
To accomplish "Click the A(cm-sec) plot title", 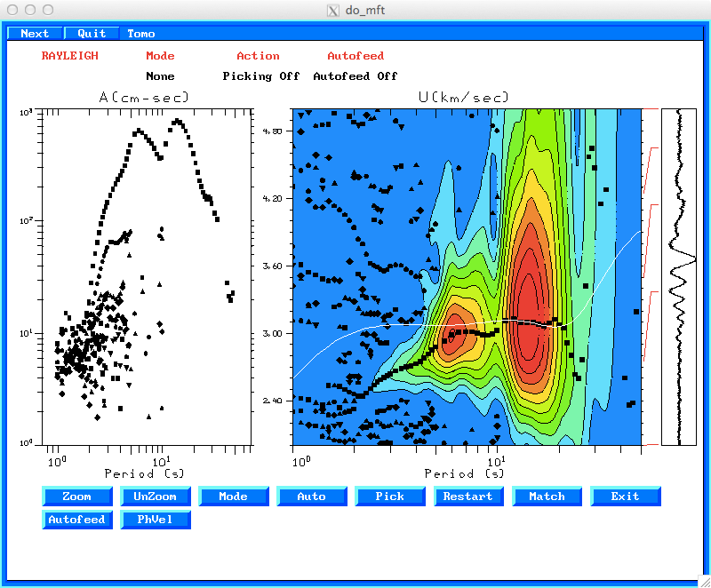I will 144,97.
